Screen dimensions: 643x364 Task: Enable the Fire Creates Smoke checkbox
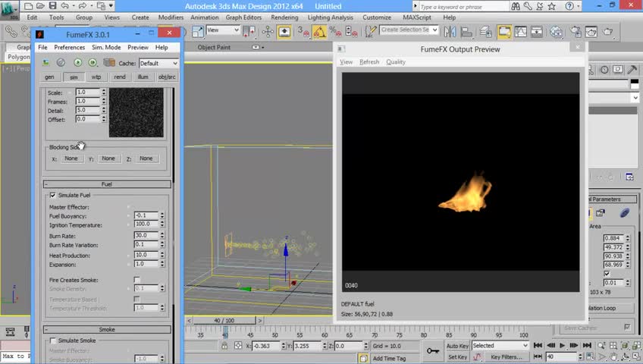coord(136,281)
